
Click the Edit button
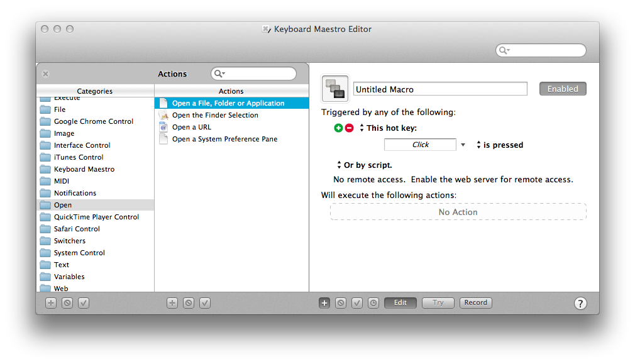[x=400, y=302]
